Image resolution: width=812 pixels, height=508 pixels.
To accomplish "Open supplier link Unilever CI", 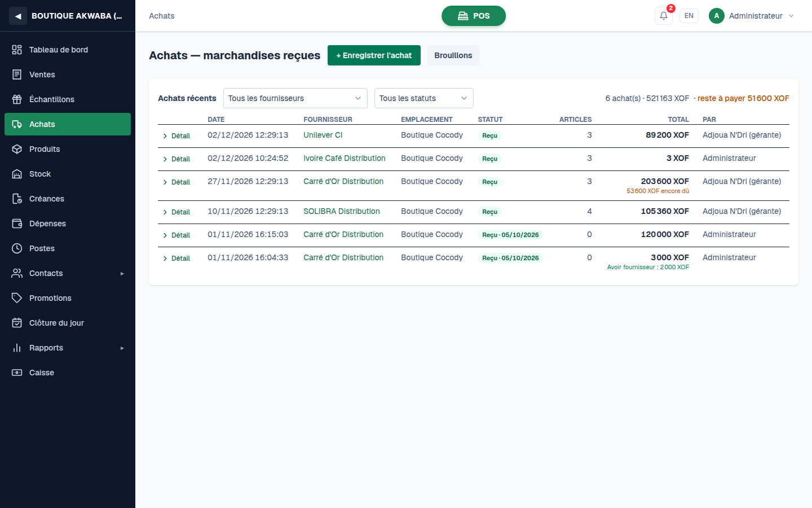I will point(323,135).
